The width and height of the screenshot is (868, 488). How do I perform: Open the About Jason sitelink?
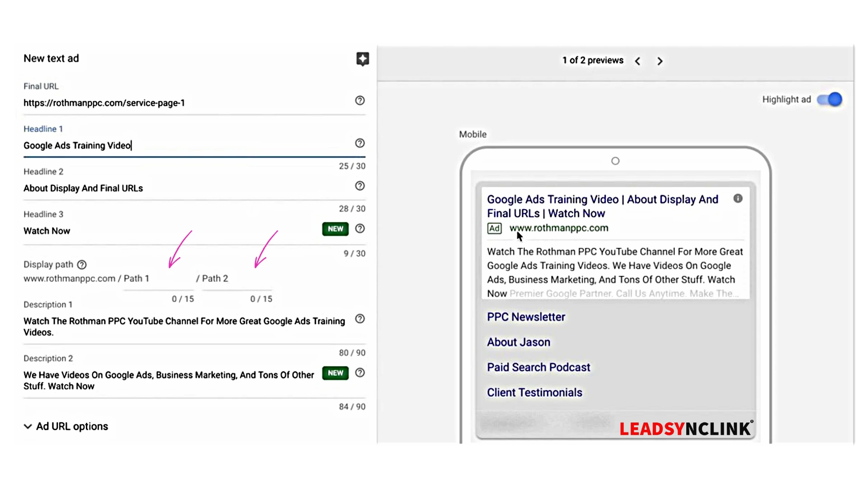(518, 342)
